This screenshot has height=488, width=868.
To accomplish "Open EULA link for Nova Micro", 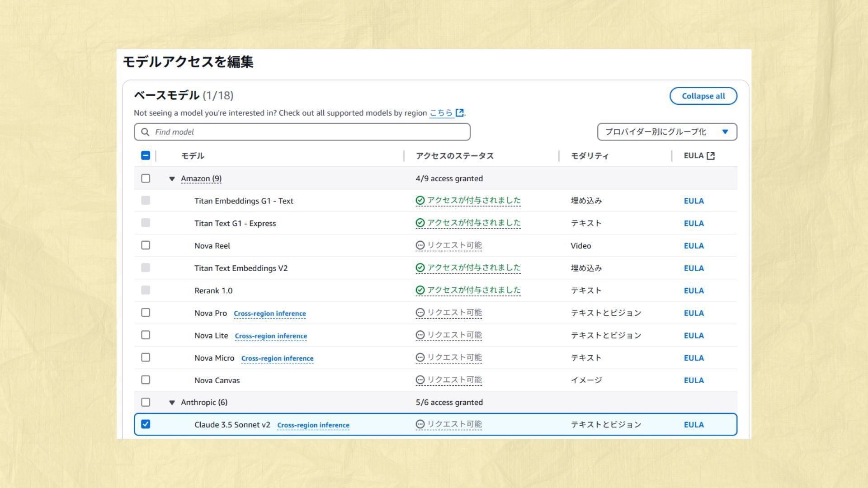I will pos(694,358).
